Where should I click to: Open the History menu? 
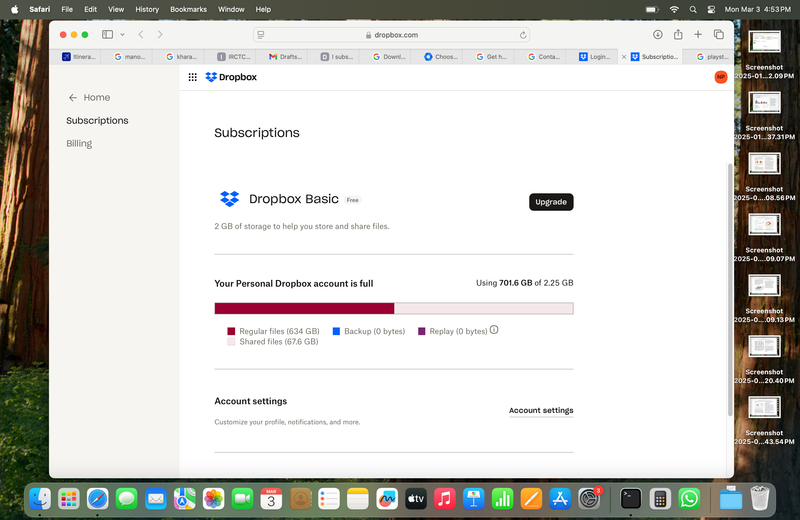pos(147,9)
